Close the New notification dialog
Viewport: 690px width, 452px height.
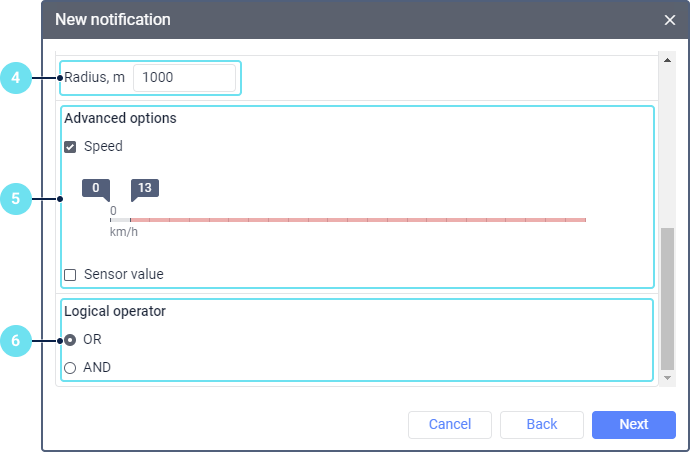coord(670,20)
